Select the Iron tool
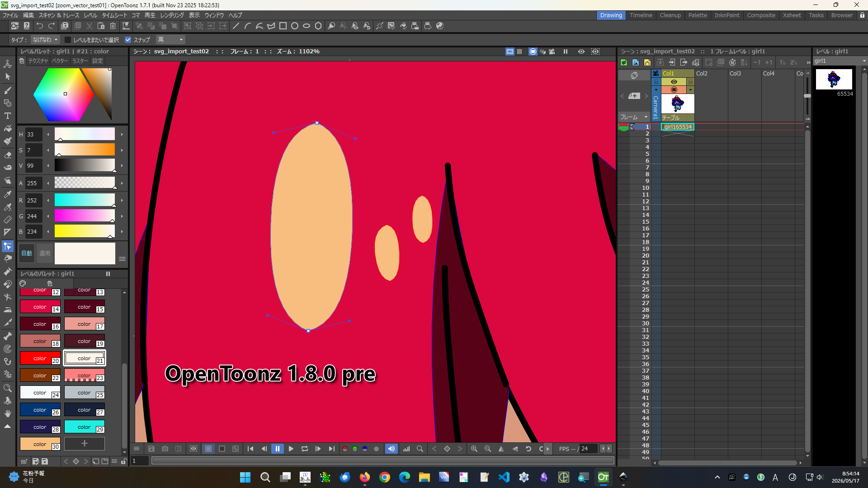The width and height of the screenshot is (868, 488). (x=8, y=310)
